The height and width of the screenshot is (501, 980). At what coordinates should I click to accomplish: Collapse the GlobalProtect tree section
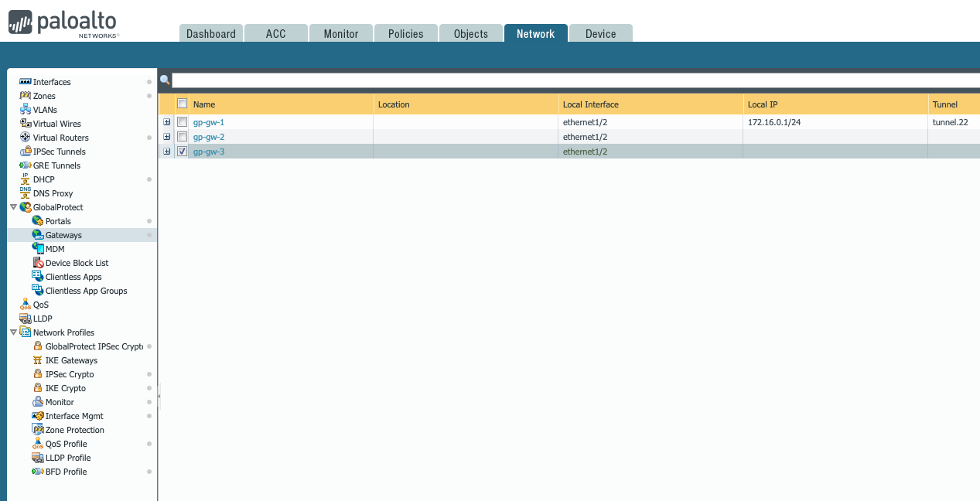click(13, 207)
